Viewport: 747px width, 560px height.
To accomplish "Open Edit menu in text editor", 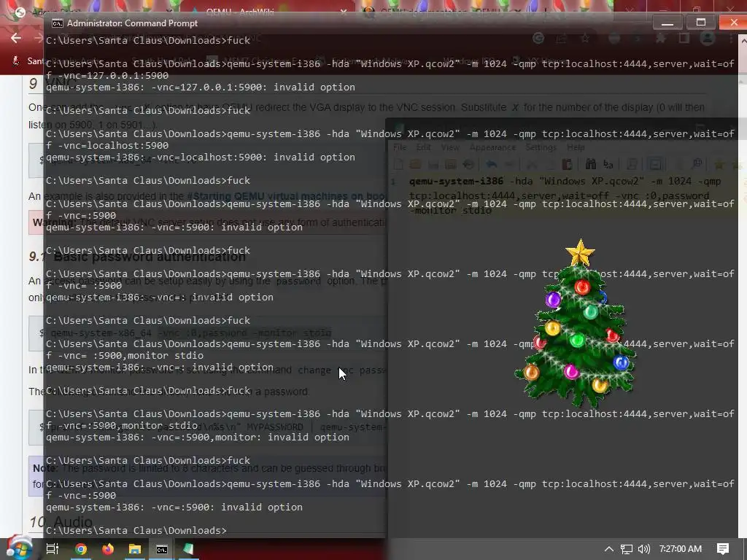I will (423, 147).
